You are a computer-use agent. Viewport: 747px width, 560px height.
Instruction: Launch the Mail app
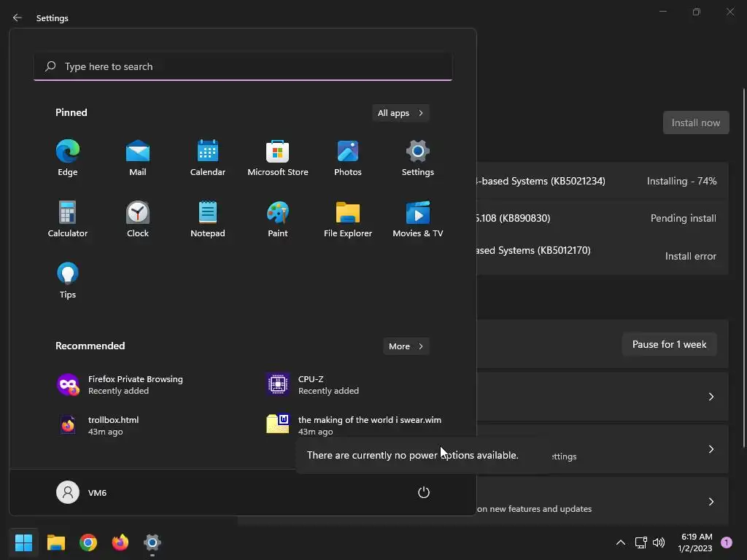(138, 158)
